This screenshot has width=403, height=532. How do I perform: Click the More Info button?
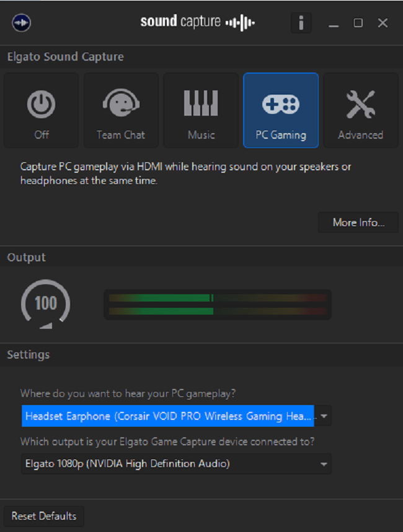(x=358, y=222)
